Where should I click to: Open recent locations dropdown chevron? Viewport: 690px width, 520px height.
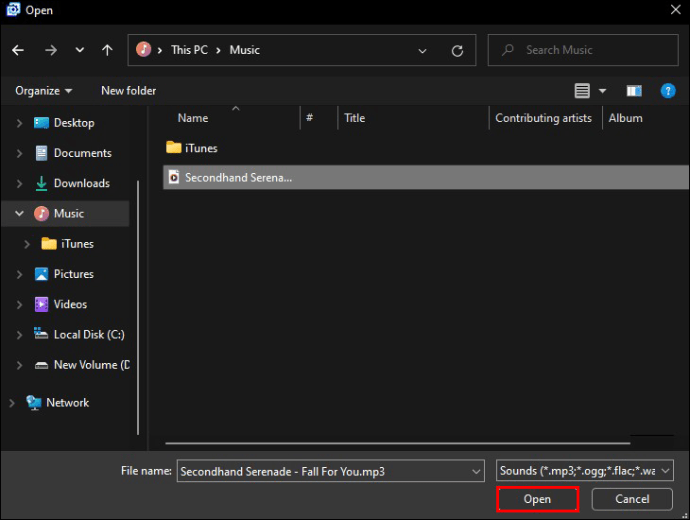[80, 50]
